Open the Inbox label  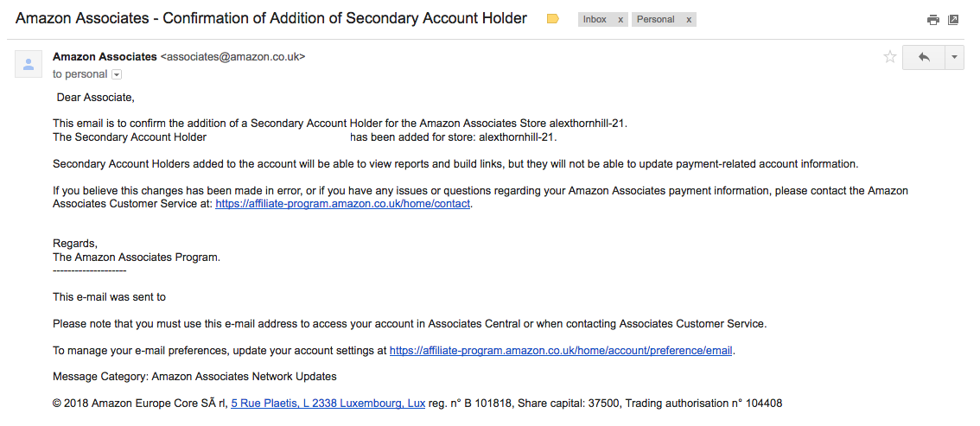tap(595, 19)
